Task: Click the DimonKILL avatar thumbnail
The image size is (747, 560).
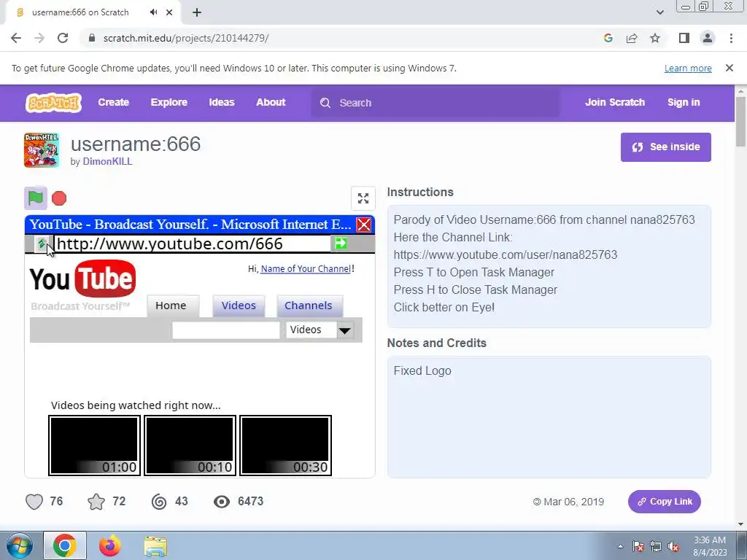Action: point(42,150)
